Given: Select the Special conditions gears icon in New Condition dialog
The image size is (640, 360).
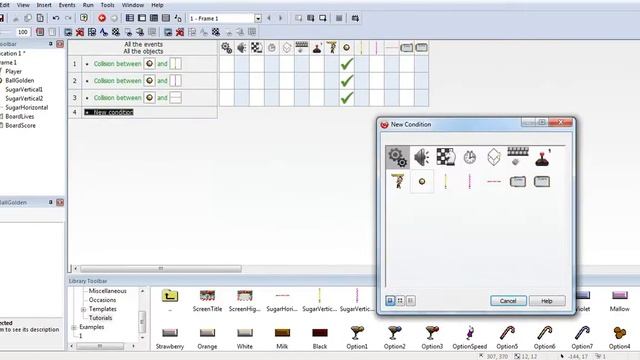Looking at the screenshot, I should click(398, 157).
